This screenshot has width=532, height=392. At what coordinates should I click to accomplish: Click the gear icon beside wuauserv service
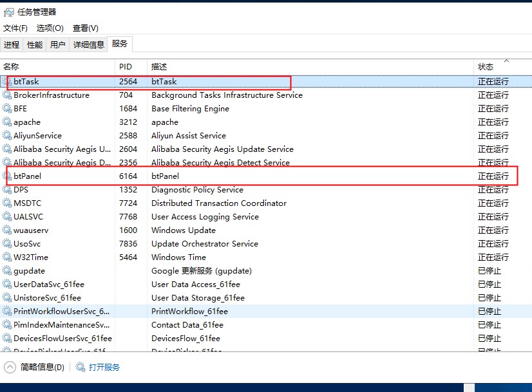(7, 230)
